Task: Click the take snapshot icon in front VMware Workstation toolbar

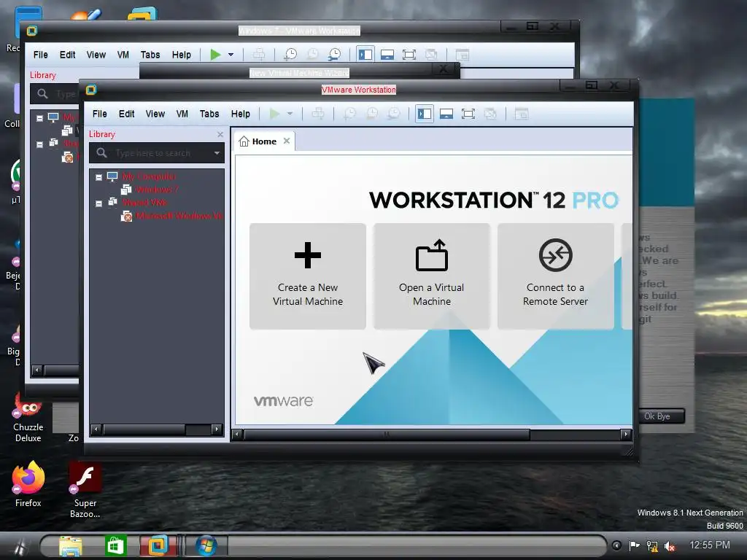Action: 349,114
